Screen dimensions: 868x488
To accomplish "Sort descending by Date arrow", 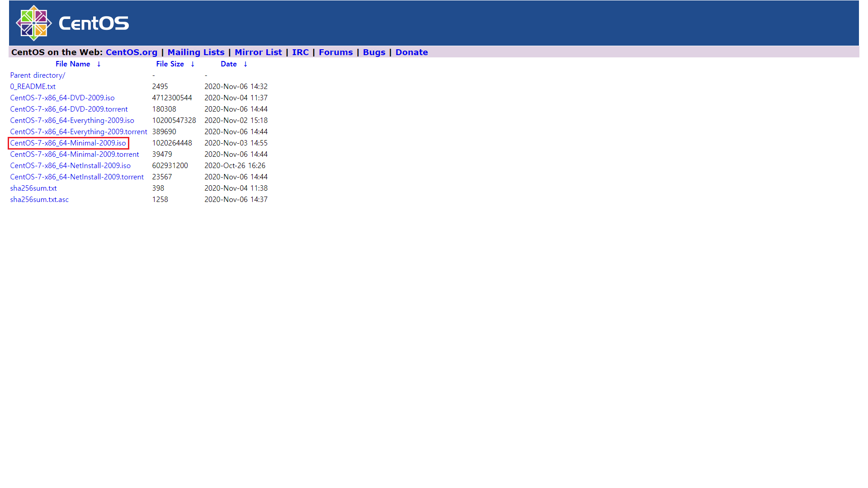I will point(245,64).
